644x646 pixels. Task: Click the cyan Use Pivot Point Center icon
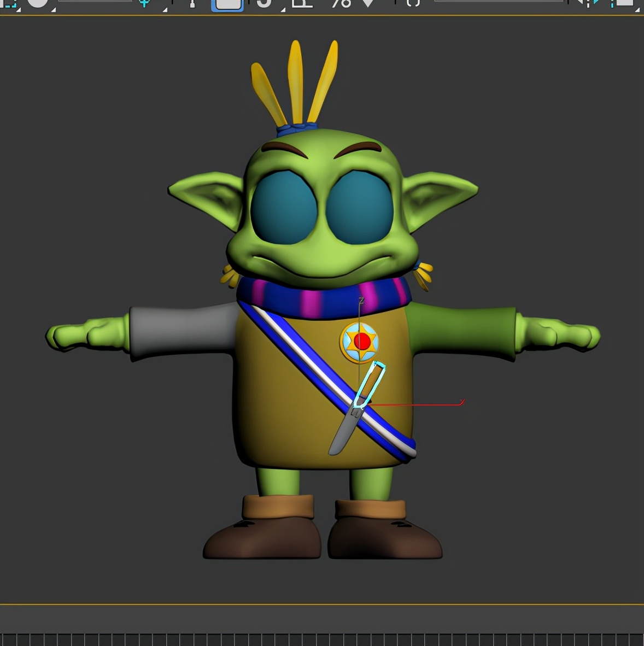[144, 3]
